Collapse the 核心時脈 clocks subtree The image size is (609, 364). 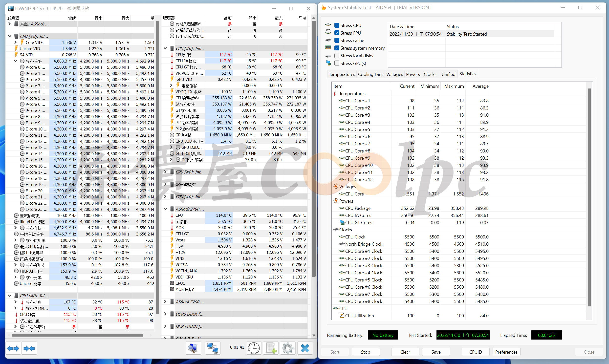click(x=16, y=61)
